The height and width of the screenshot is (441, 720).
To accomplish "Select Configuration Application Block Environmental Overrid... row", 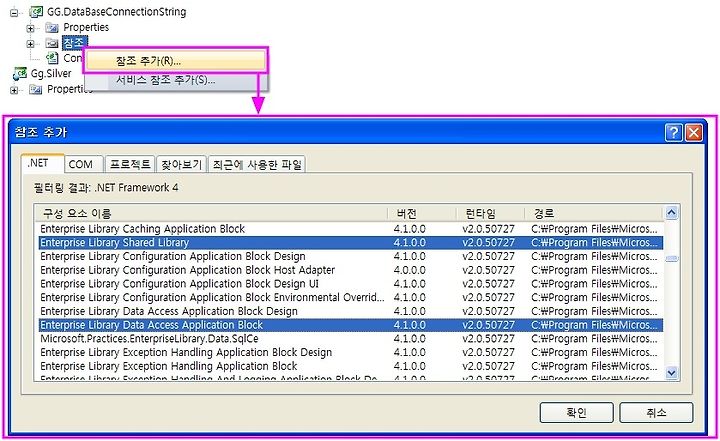I will (x=350, y=298).
